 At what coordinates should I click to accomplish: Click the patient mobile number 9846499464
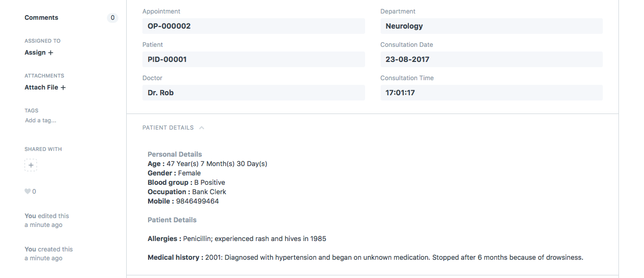pyautogui.click(x=197, y=201)
